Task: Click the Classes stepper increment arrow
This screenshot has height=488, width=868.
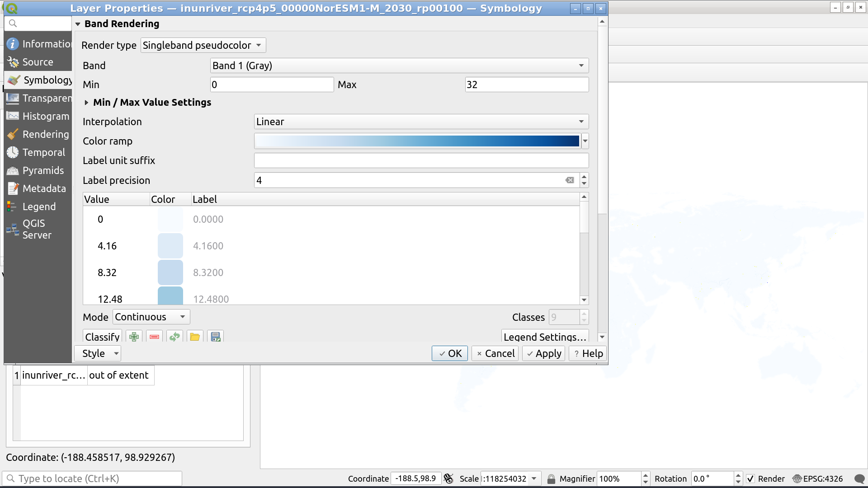Action: pos(584,314)
